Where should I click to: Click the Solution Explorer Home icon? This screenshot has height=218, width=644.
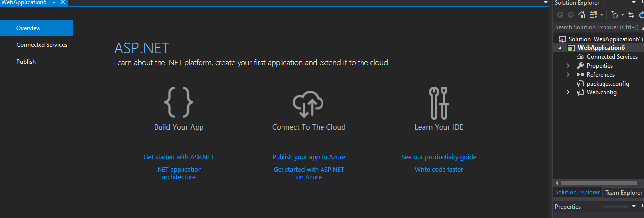pos(582,15)
